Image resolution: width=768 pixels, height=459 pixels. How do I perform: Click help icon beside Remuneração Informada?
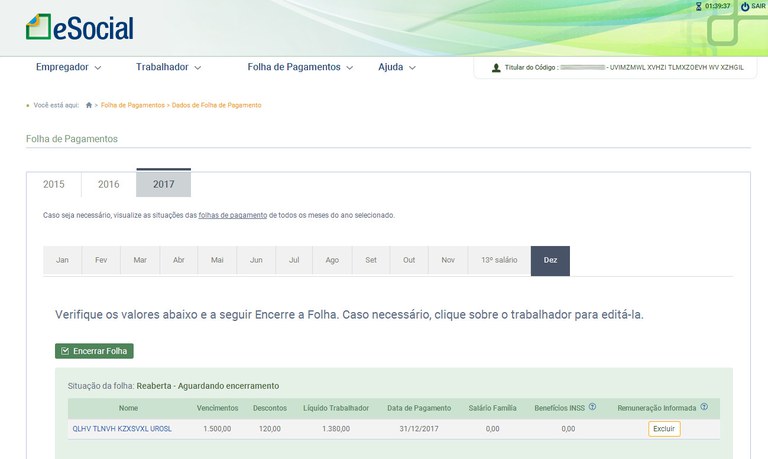coord(704,407)
